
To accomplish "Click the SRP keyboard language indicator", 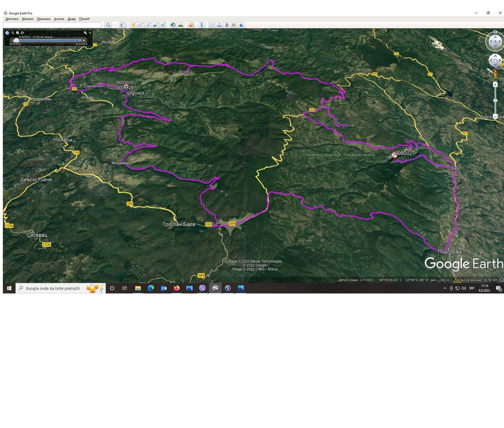I will pyautogui.click(x=472, y=288).
